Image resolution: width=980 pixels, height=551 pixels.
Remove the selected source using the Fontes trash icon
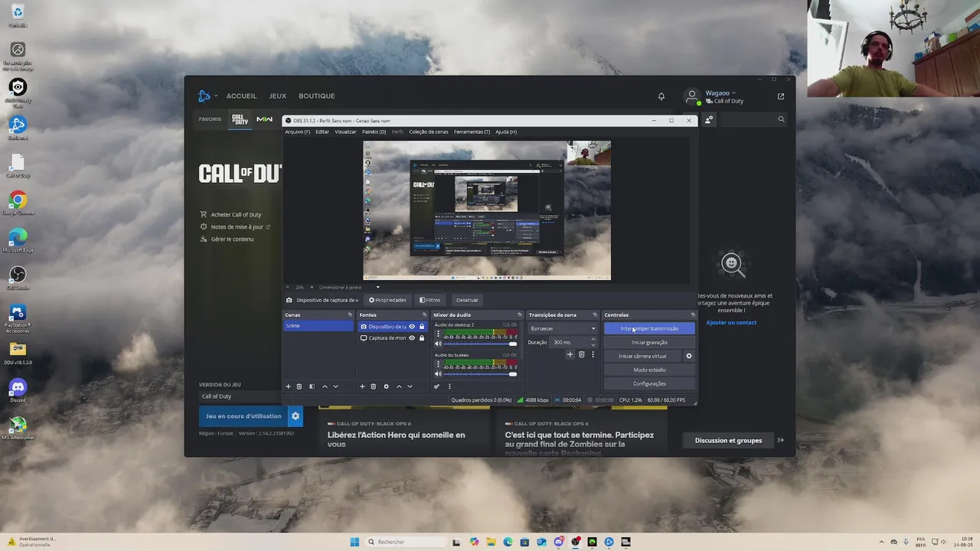click(374, 386)
